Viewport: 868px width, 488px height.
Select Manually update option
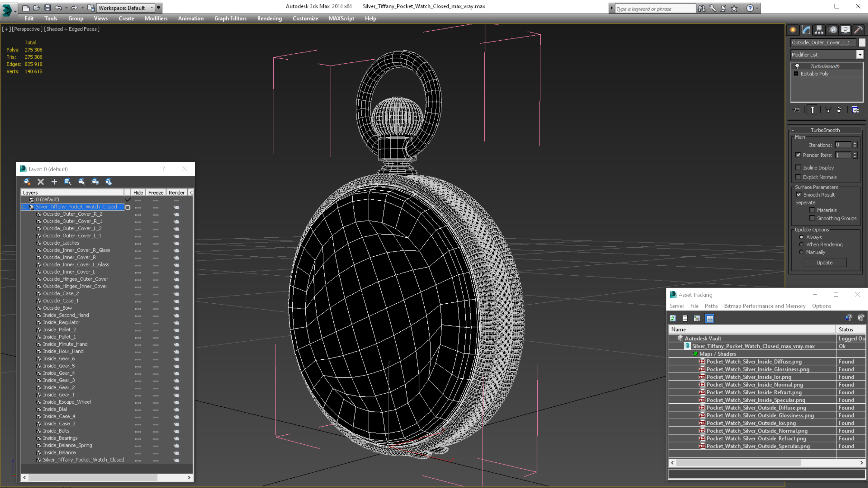pos(801,252)
